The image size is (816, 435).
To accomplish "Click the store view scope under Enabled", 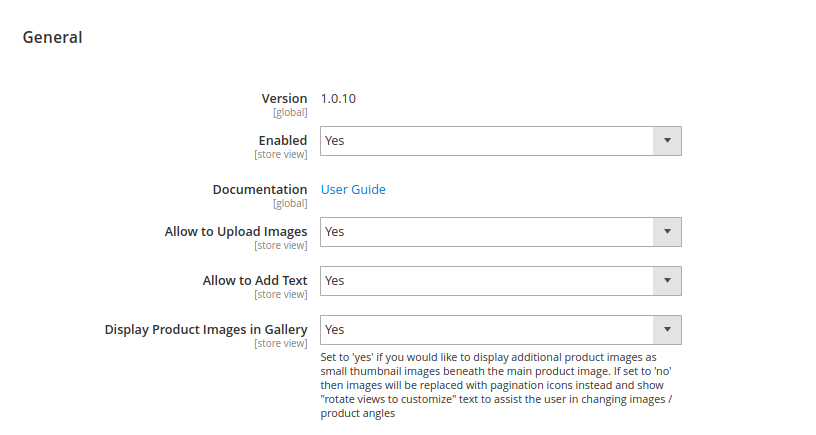I will tap(280, 155).
